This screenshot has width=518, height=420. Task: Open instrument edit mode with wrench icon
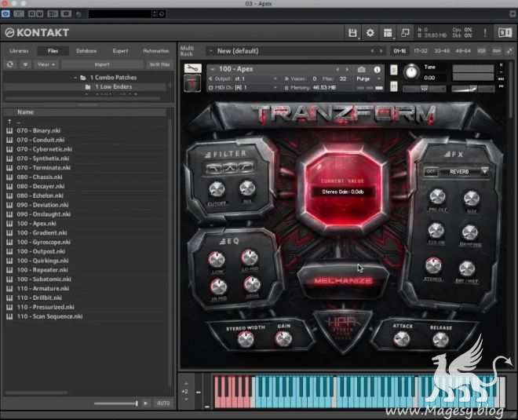192,68
